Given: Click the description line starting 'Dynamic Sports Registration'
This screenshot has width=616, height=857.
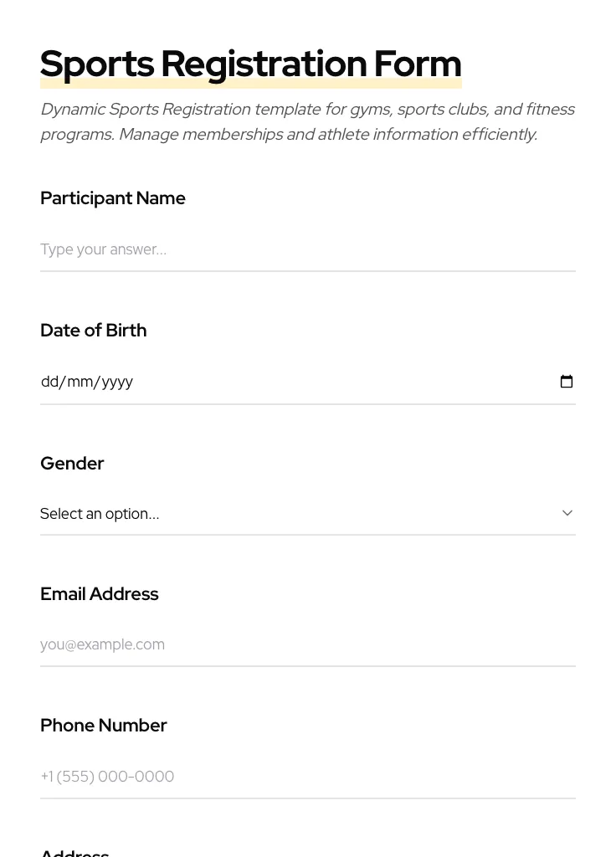Looking at the screenshot, I should [307, 110].
